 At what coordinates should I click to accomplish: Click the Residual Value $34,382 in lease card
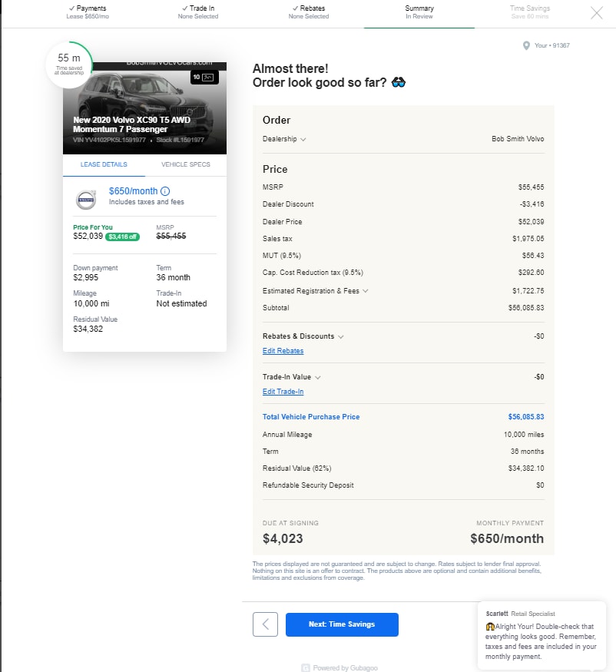pos(88,329)
